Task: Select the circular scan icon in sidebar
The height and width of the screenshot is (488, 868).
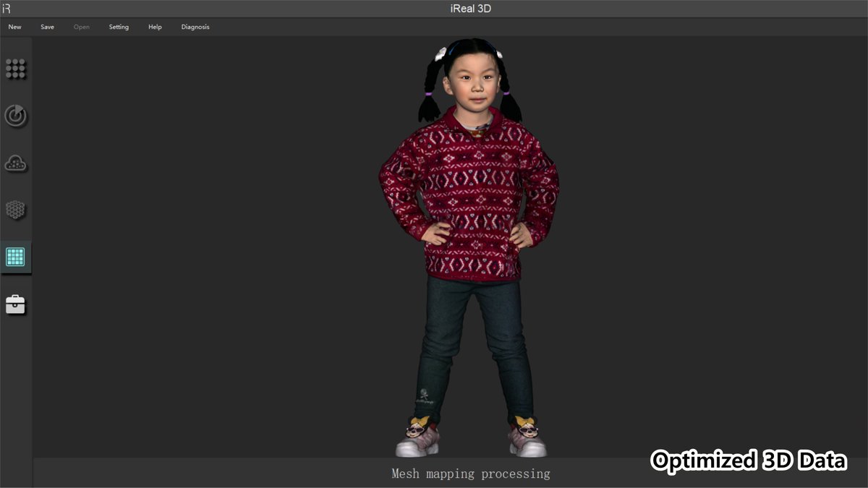Action: 16,116
